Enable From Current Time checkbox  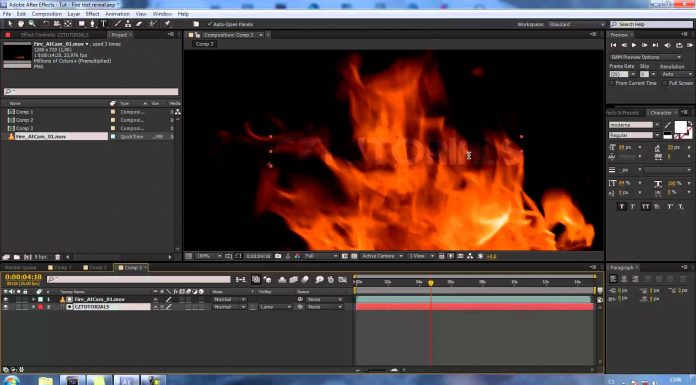[x=612, y=83]
